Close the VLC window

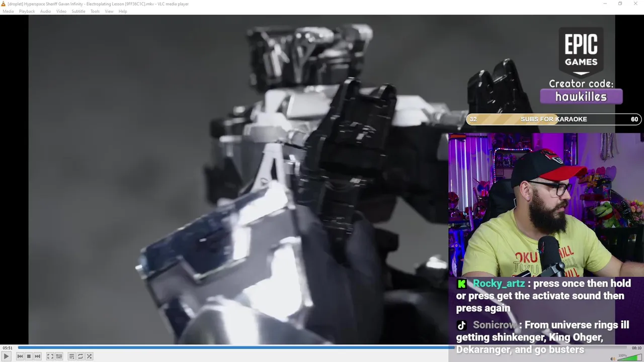pyautogui.click(x=635, y=4)
